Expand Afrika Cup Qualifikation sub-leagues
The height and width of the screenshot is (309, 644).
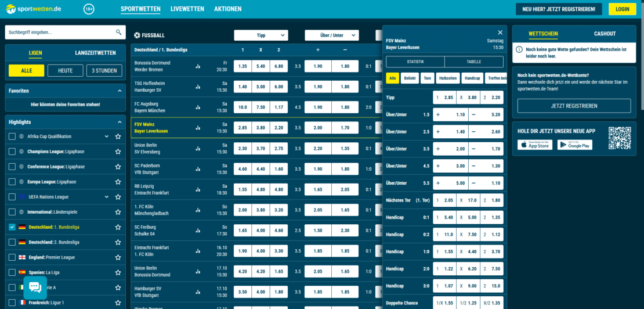pos(107,136)
